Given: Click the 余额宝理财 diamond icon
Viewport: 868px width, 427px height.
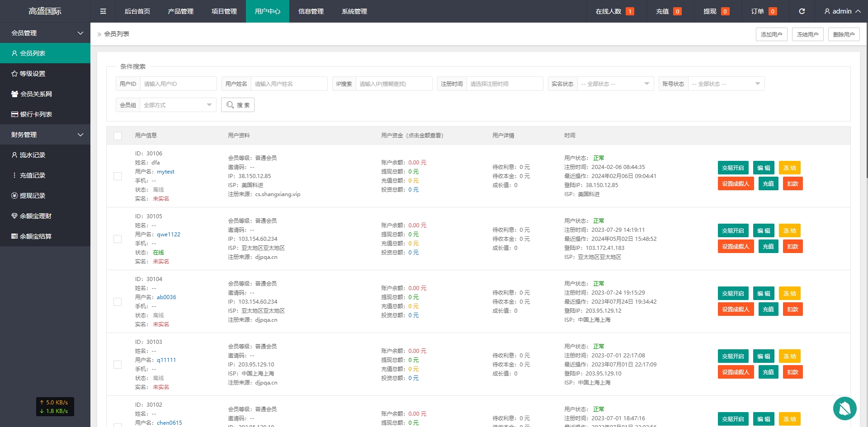Looking at the screenshot, I should (x=14, y=216).
